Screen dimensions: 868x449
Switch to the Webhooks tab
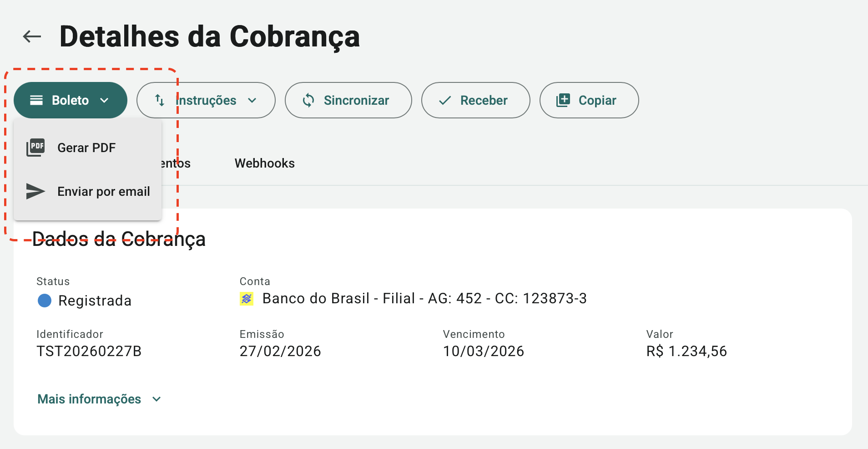coord(264,163)
